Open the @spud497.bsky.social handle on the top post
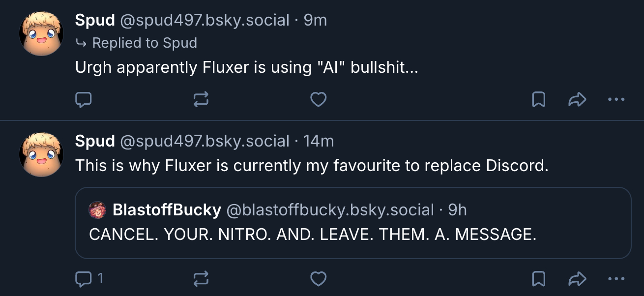The image size is (644, 296). coord(205,20)
